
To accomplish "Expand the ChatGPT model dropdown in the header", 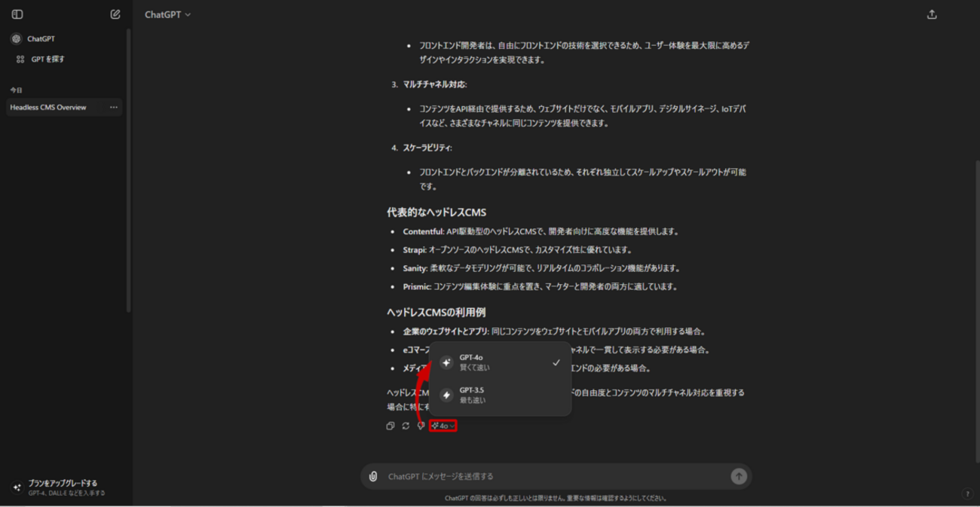I will [168, 14].
